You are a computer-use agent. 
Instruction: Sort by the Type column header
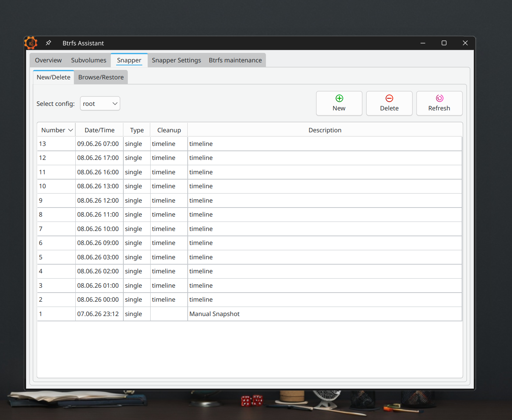[137, 130]
